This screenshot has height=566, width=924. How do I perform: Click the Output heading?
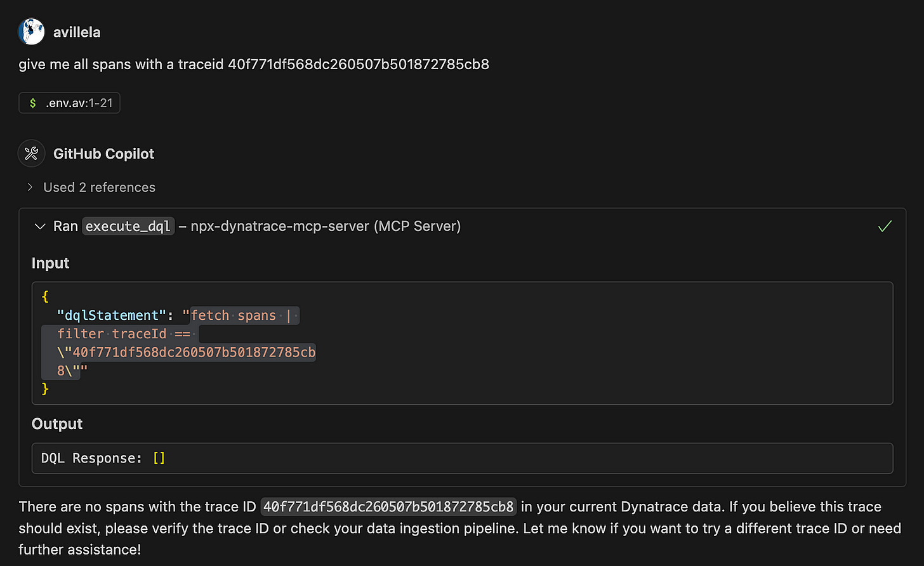pos(57,424)
